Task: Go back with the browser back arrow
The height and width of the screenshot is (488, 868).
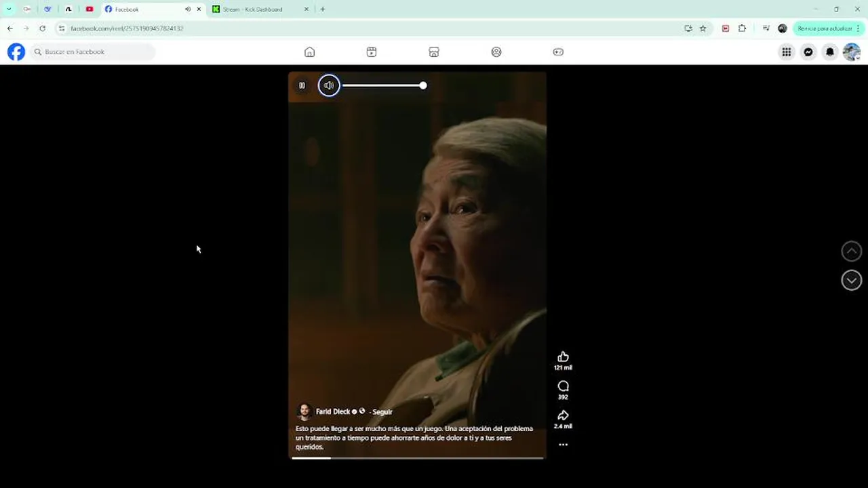Action: (x=9, y=28)
